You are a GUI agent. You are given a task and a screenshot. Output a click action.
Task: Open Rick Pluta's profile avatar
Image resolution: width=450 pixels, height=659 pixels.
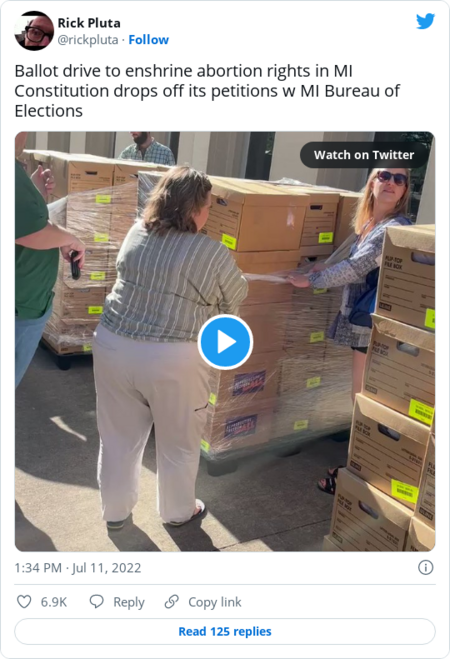pos(34,31)
